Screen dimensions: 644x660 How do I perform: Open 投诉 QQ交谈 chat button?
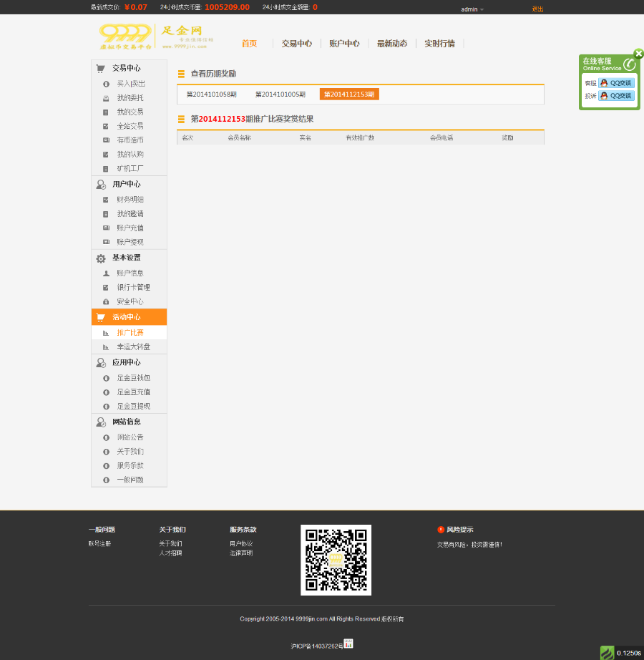click(x=616, y=95)
